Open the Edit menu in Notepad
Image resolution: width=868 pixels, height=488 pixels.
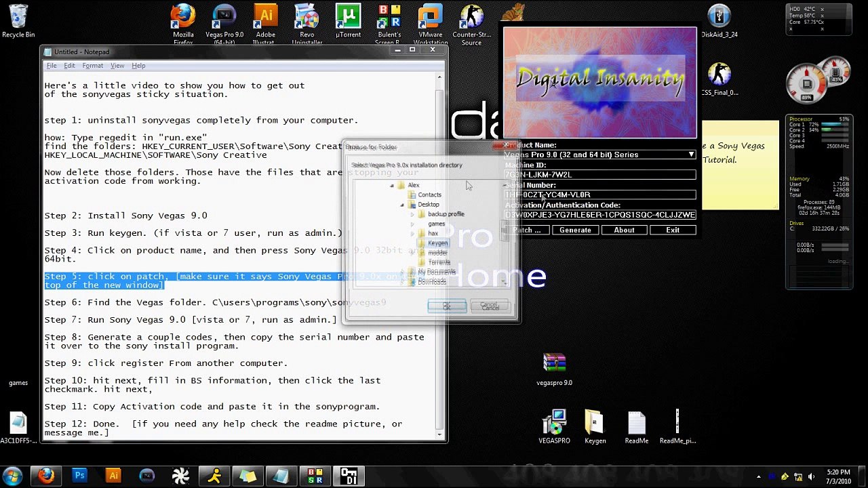tap(69, 66)
